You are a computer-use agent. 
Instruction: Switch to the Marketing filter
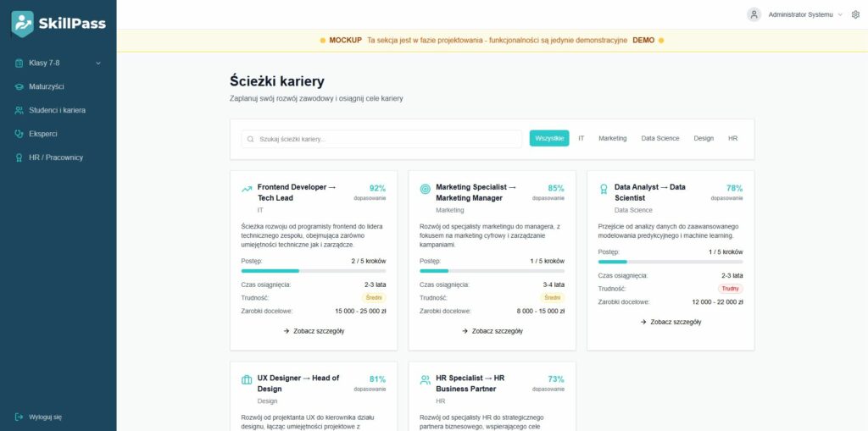coord(612,138)
